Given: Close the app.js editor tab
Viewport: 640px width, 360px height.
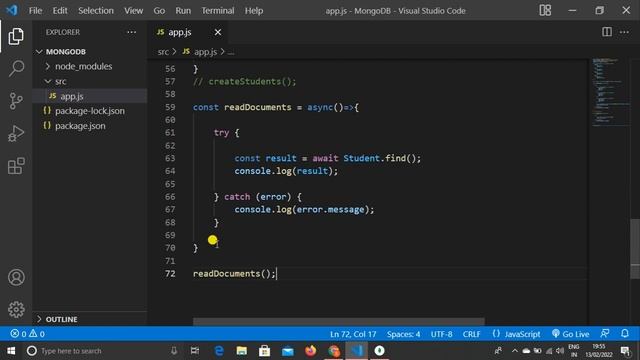Looking at the screenshot, I should tap(218, 32).
